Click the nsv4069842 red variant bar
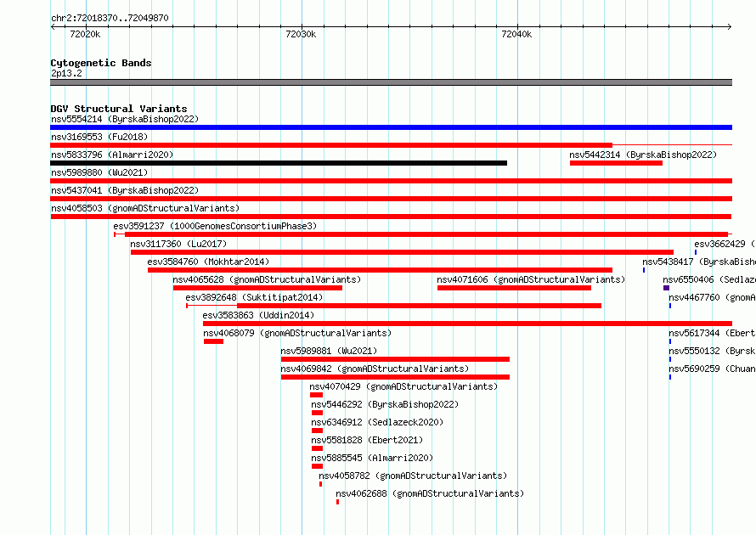Viewport: 756px width, 535px height. pyautogui.click(x=395, y=377)
